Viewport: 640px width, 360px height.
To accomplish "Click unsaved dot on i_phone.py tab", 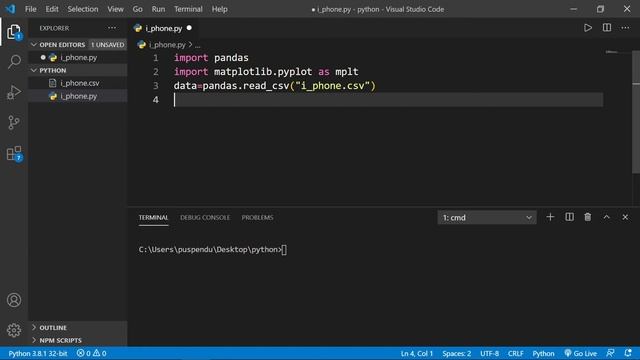I will (189, 28).
